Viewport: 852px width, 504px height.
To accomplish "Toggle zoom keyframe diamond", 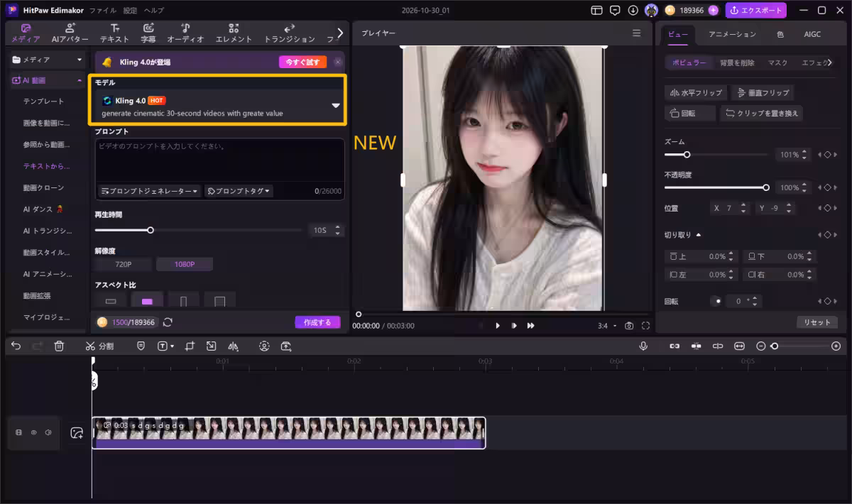I will (x=827, y=155).
